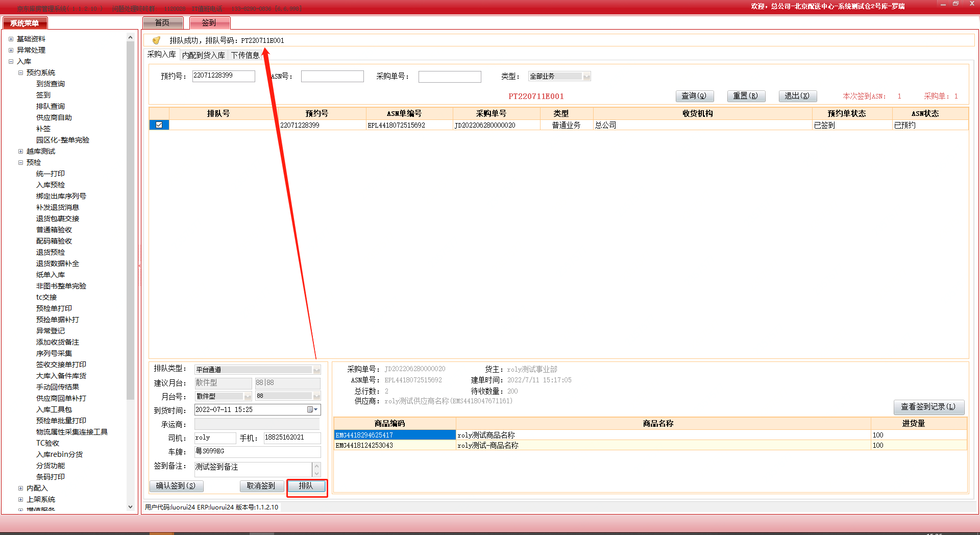Click the 重置(R) button
Screen dimensions: 980x535
tap(746, 96)
